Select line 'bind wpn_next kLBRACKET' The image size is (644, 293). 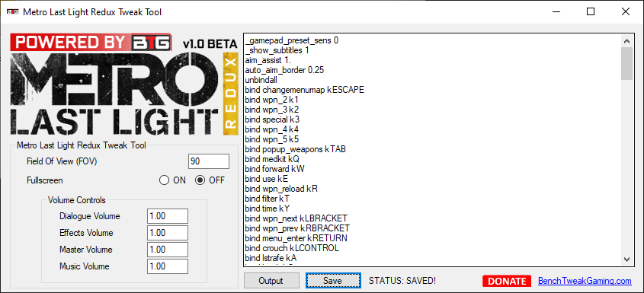point(296,218)
